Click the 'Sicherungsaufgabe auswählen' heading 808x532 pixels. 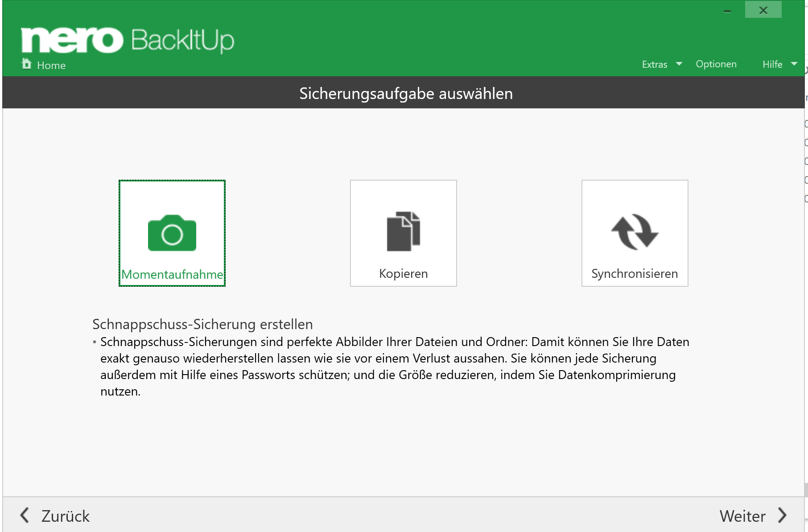click(406, 94)
